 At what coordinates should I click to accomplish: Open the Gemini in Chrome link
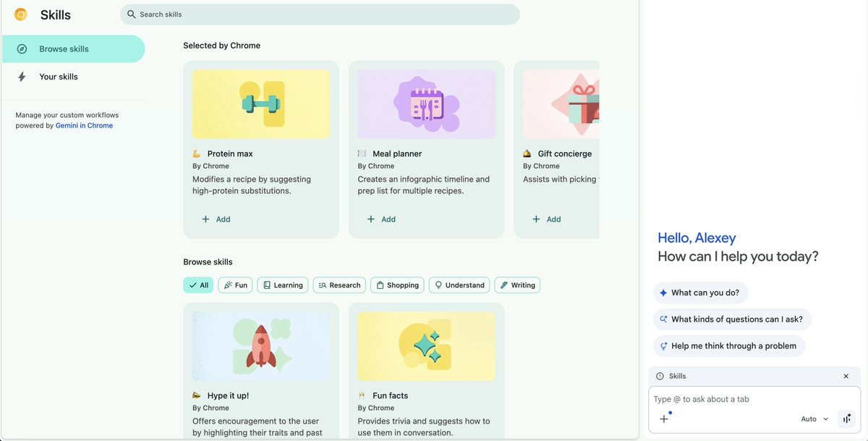coord(84,125)
